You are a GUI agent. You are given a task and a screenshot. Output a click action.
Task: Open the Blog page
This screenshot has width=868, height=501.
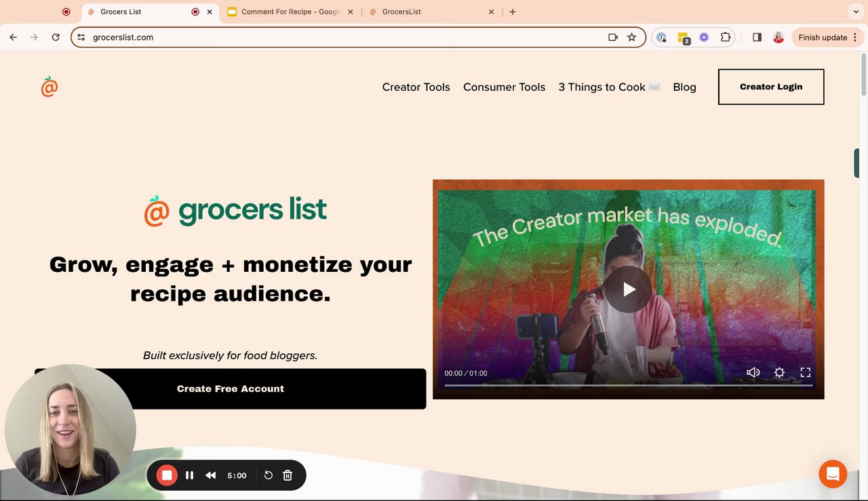[x=685, y=87]
